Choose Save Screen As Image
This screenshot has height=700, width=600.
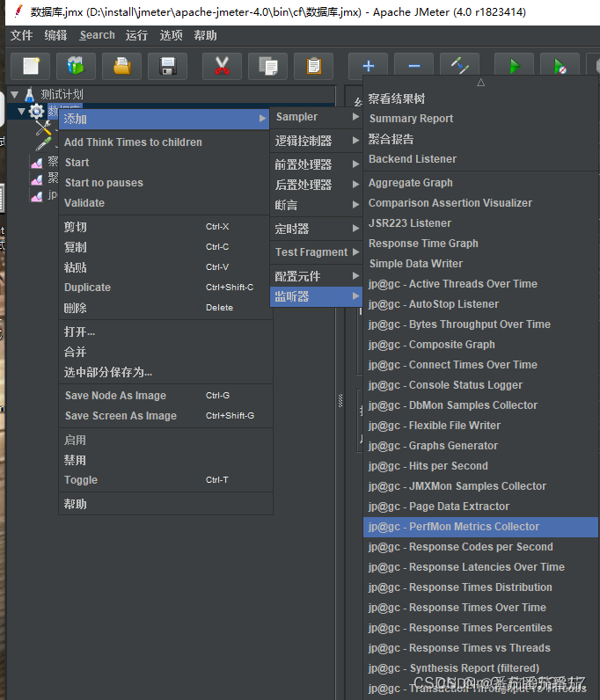click(x=165, y=416)
